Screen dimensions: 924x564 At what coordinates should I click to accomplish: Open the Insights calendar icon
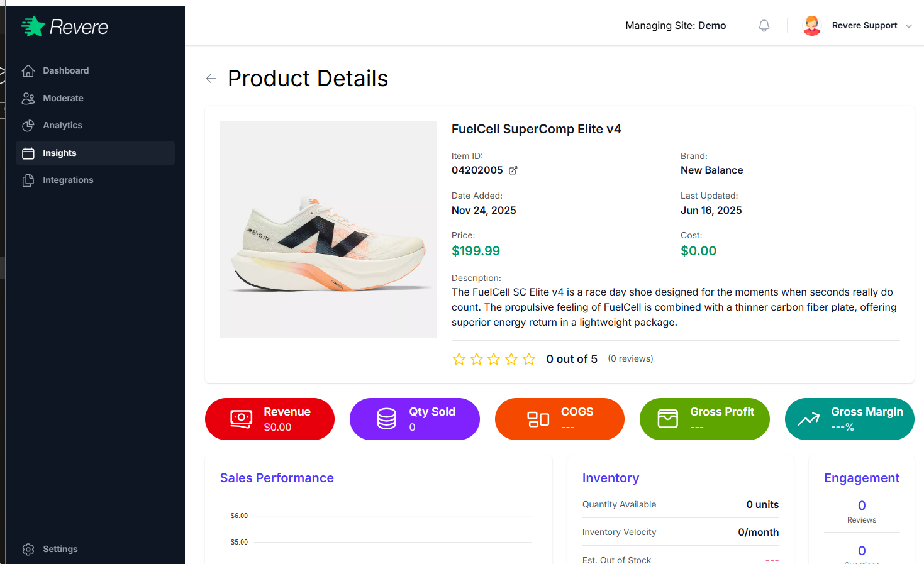point(28,153)
